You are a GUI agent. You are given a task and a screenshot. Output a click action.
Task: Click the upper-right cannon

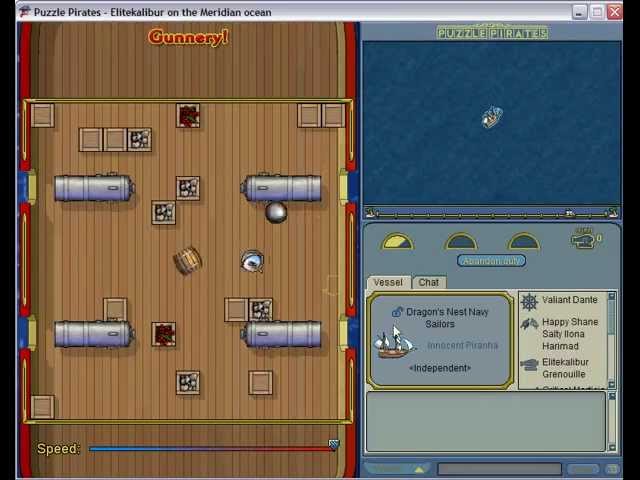pyautogui.click(x=281, y=188)
